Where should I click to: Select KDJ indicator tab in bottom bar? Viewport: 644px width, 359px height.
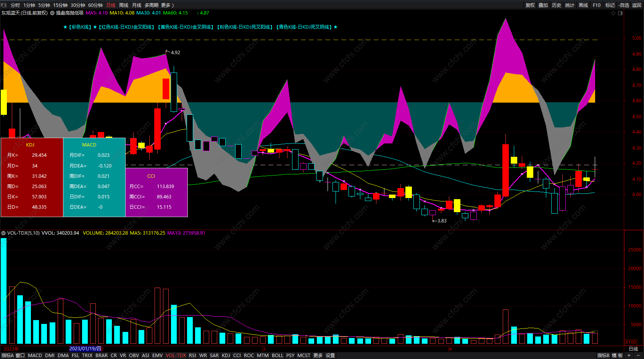pos(226,356)
